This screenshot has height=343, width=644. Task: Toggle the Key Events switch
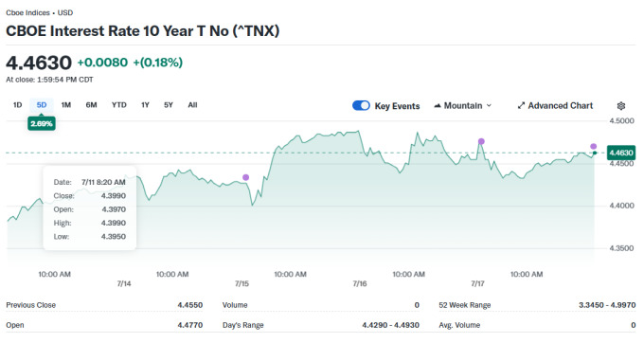pyautogui.click(x=361, y=105)
